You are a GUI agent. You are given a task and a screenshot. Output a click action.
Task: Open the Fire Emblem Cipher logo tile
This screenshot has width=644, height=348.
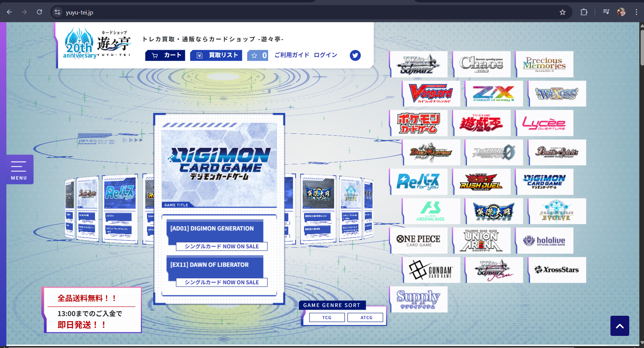494,153
